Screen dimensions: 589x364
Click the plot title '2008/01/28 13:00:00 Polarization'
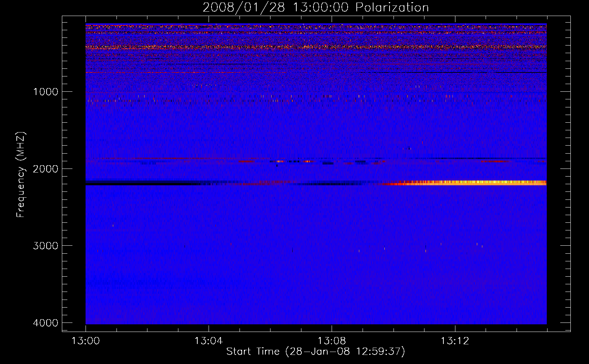(316, 7)
